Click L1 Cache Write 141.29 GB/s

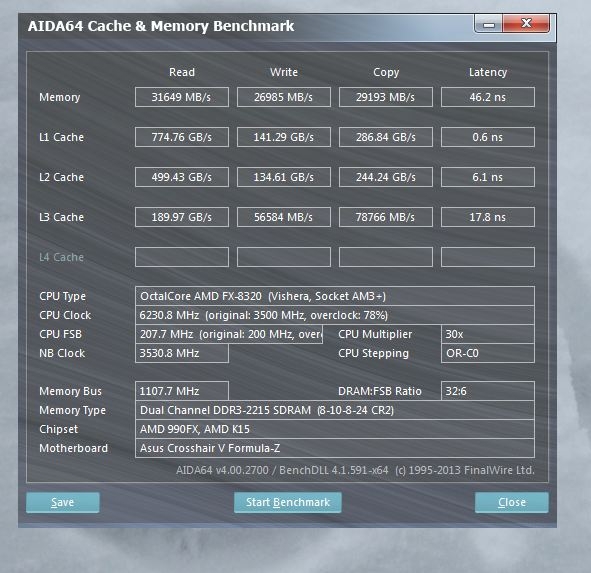[284, 137]
